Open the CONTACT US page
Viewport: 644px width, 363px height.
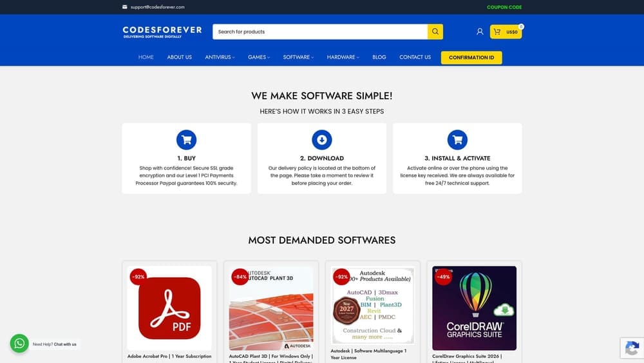(415, 57)
